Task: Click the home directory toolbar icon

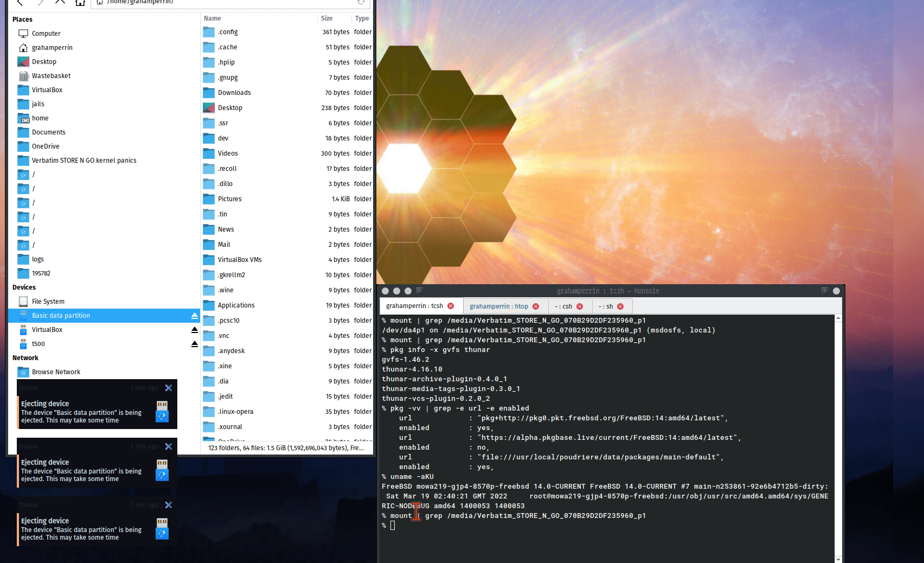Action: click(80, 3)
